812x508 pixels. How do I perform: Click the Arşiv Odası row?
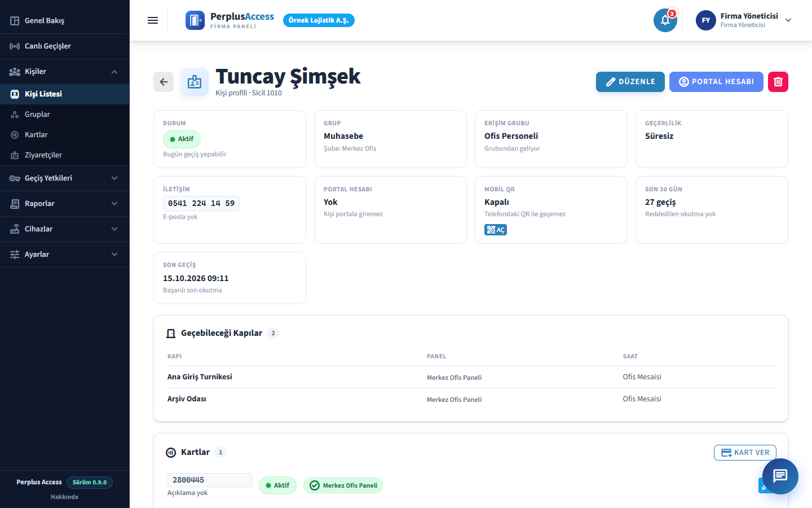471,399
